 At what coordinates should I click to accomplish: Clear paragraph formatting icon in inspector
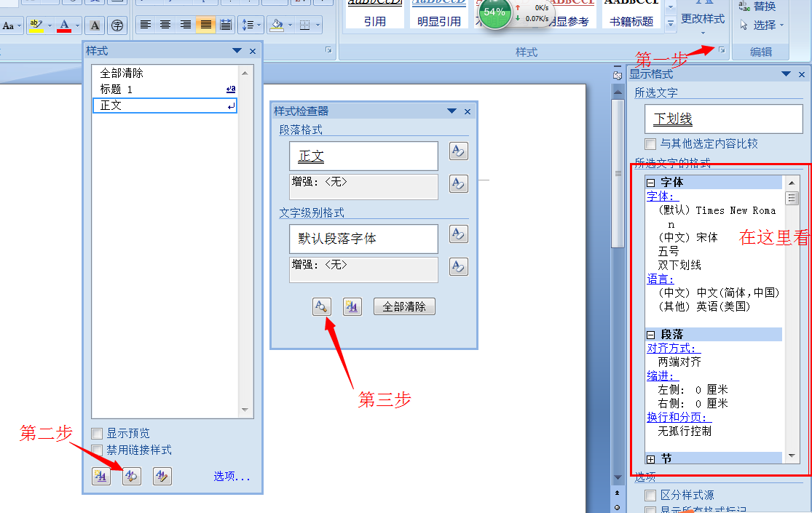click(x=458, y=183)
